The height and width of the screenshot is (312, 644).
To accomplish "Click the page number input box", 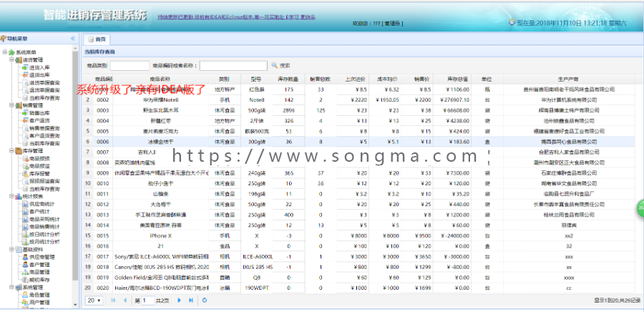I will pyautogui.click(x=148, y=301).
